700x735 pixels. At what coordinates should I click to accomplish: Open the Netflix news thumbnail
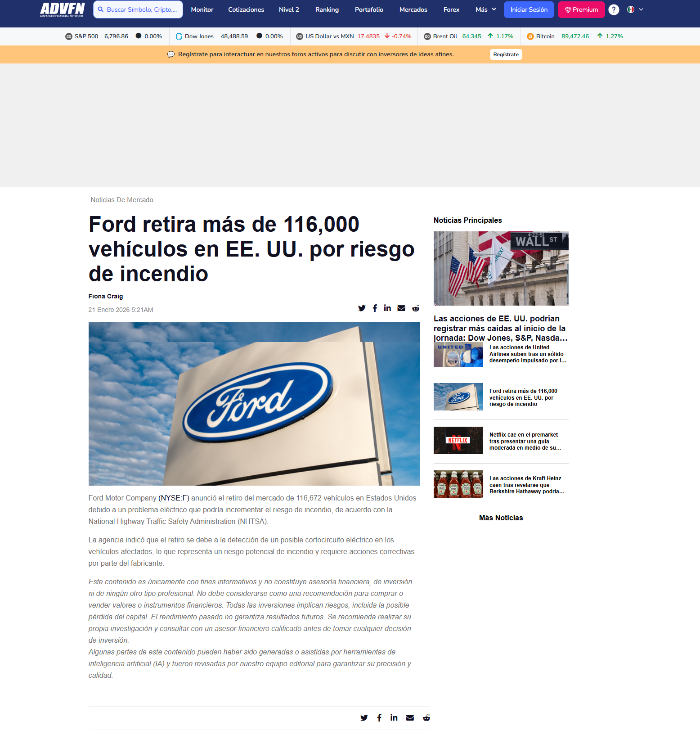(x=458, y=441)
